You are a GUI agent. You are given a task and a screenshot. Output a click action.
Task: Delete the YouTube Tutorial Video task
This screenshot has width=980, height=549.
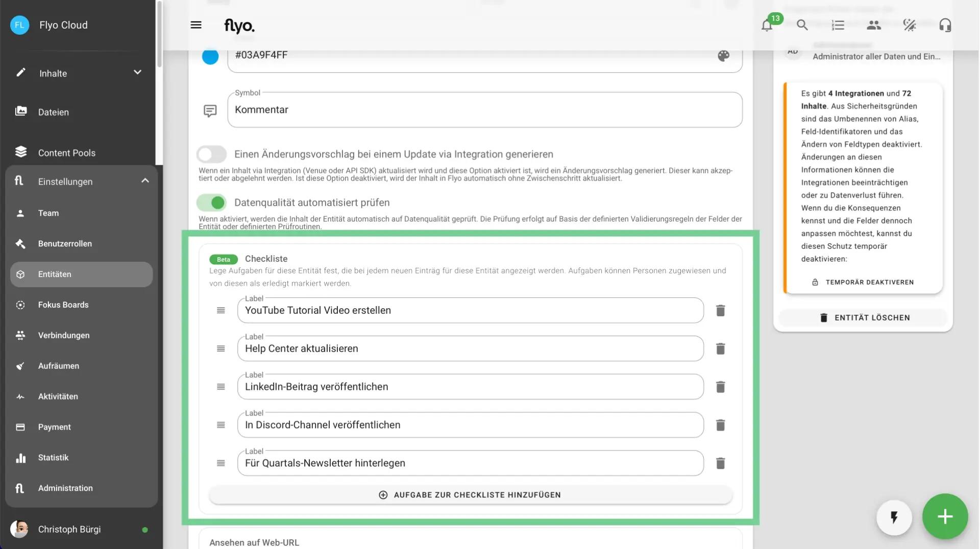pos(720,311)
